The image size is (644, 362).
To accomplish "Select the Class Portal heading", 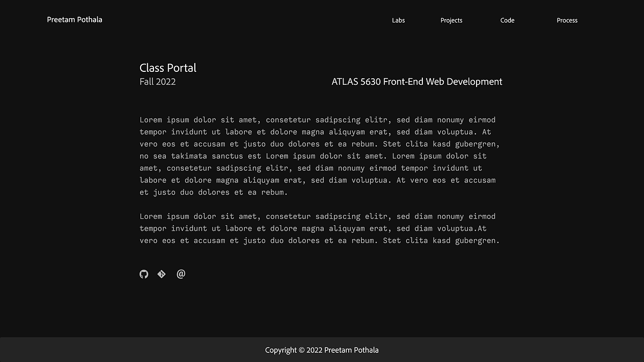I will point(167,68).
